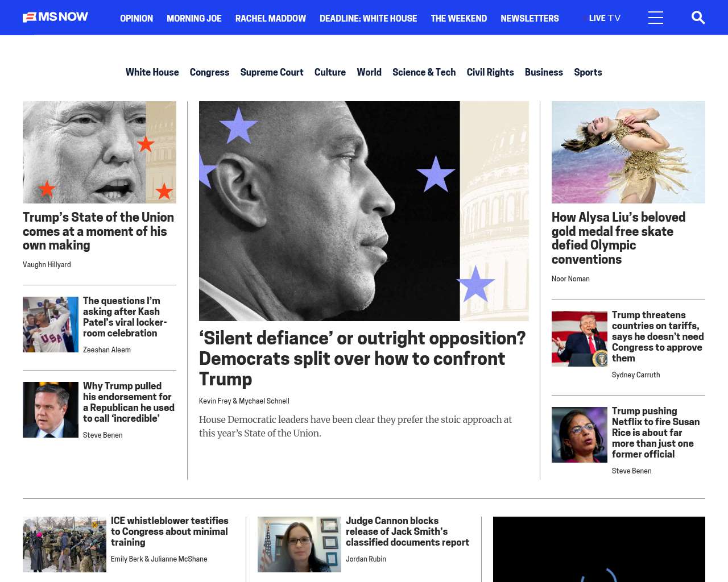Click the MS NOW logo
The width and height of the screenshot is (728, 582).
55,17
